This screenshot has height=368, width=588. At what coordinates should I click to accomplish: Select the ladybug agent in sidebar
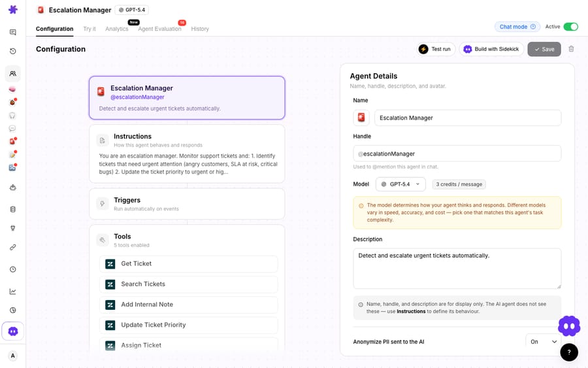pyautogui.click(x=12, y=102)
